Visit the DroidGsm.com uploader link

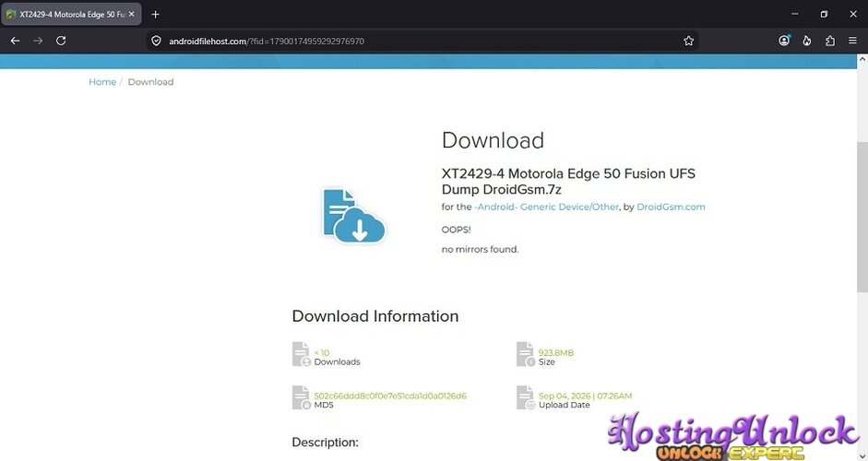tap(671, 207)
